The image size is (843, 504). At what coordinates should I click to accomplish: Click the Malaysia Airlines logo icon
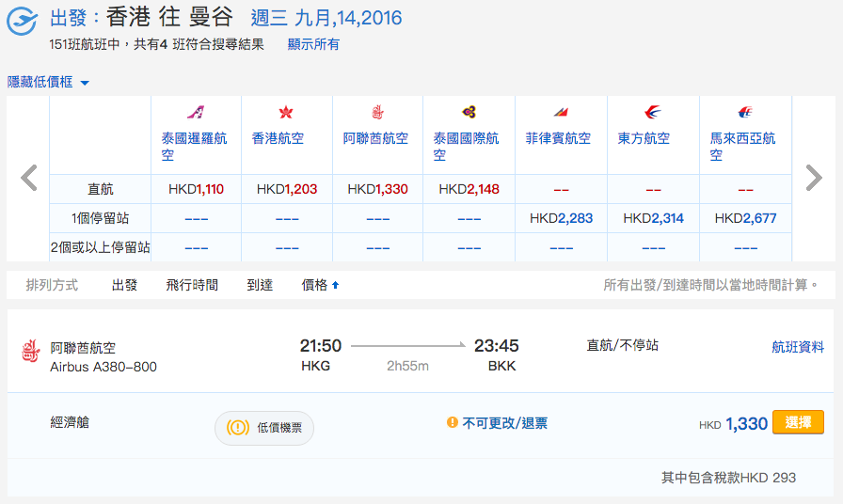pyautogui.click(x=745, y=112)
